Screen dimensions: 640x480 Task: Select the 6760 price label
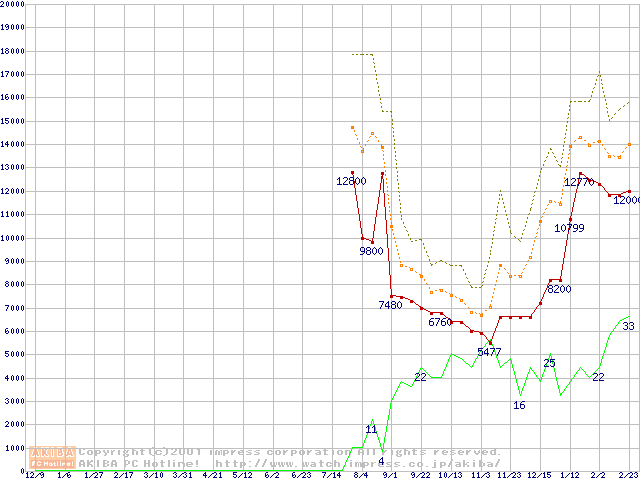tap(440, 322)
